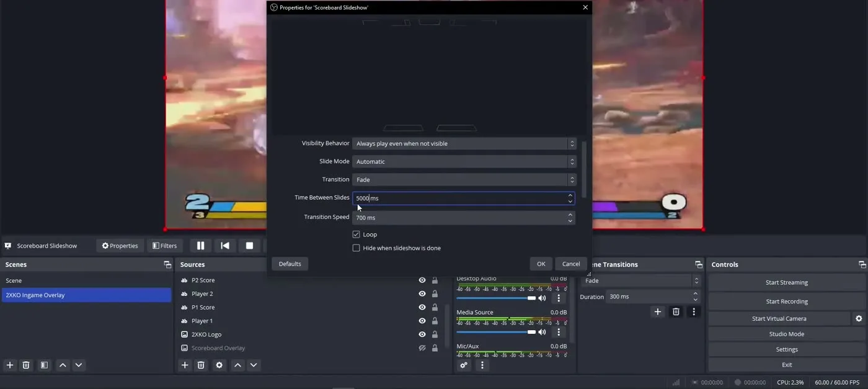The width and height of the screenshot is (868, 389).
Task: Click Defaults in the properties dialog
Action: click(290, 264)
